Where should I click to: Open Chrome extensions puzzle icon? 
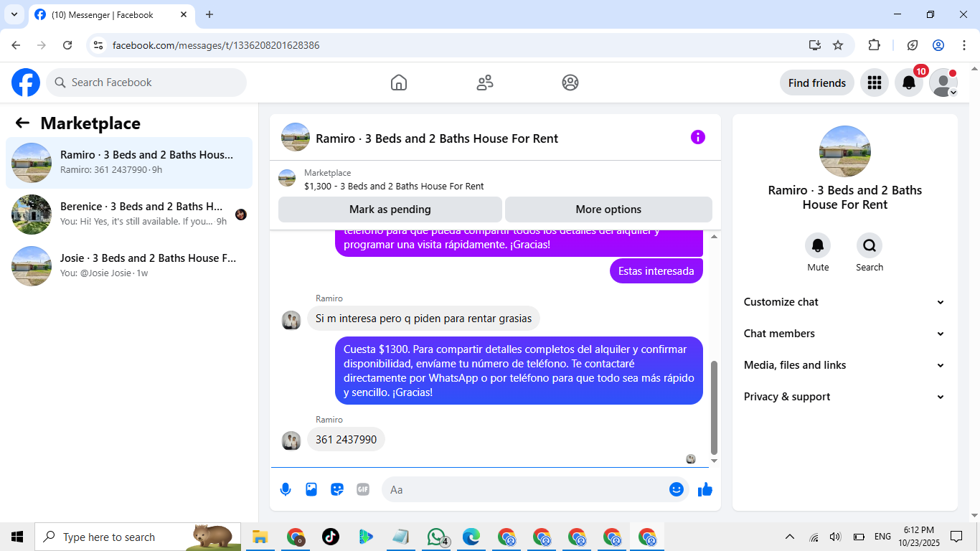point(874,45)
